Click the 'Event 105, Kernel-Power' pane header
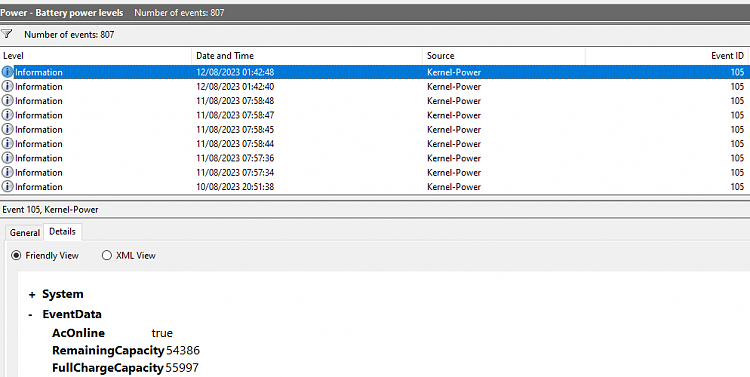 [x=50, y=210]
